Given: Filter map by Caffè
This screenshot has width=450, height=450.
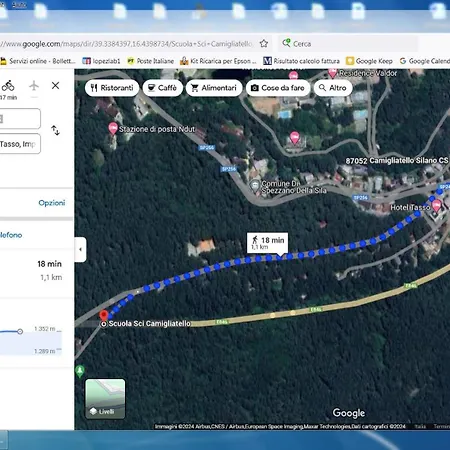Looking at the screenshot, I should pos(162,88).
